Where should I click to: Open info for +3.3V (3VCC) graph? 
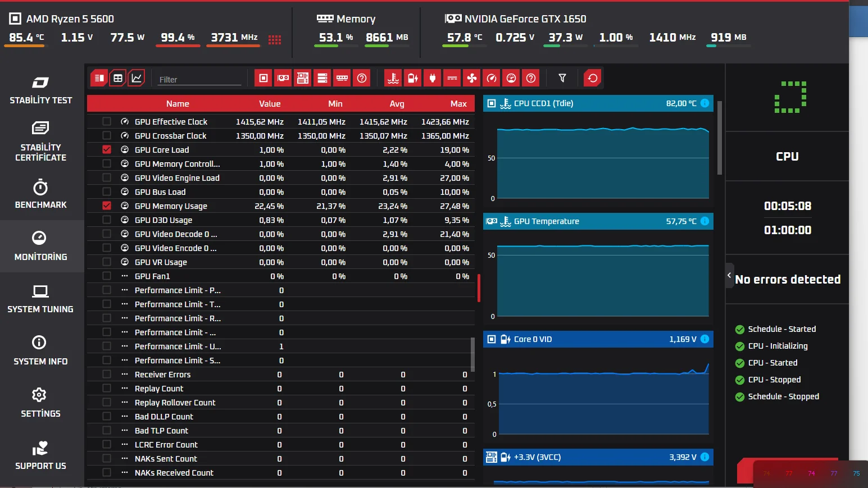point(705,457)
